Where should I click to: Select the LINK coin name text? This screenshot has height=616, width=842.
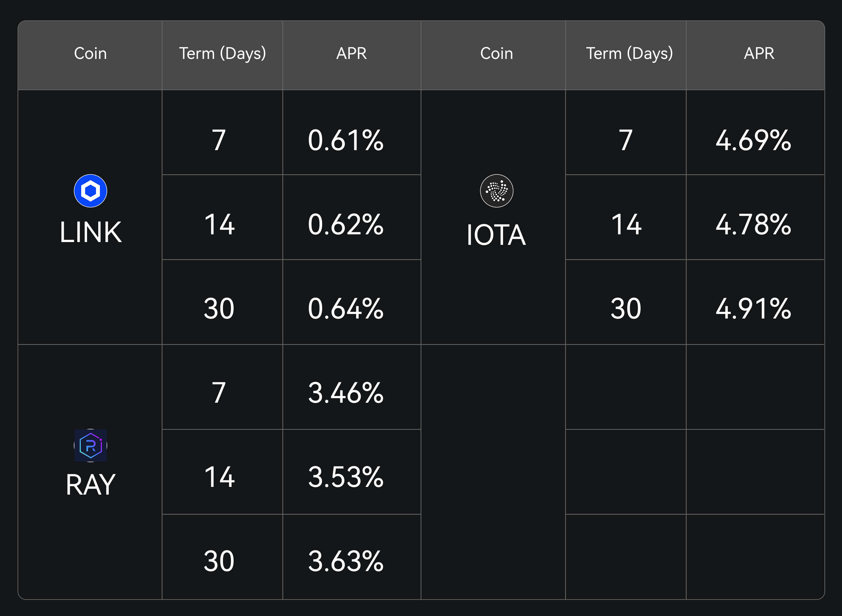coord(90,232)
